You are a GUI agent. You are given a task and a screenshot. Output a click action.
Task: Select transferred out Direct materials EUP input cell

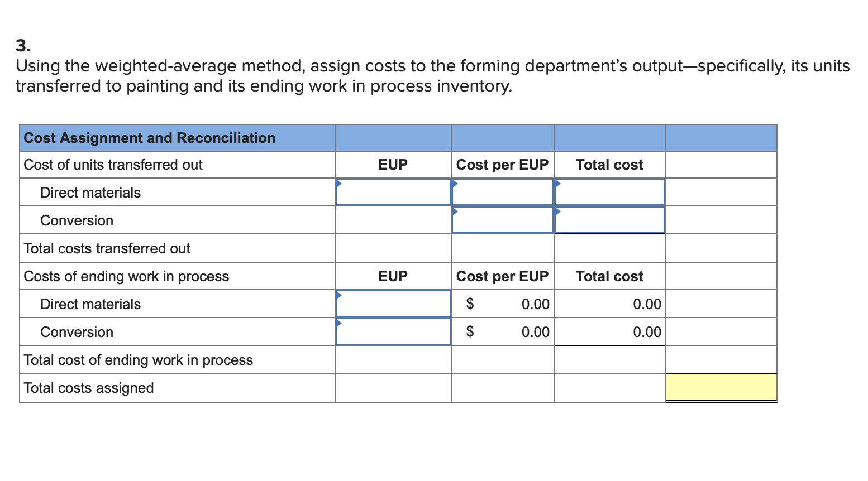click(x=393, y=192)
